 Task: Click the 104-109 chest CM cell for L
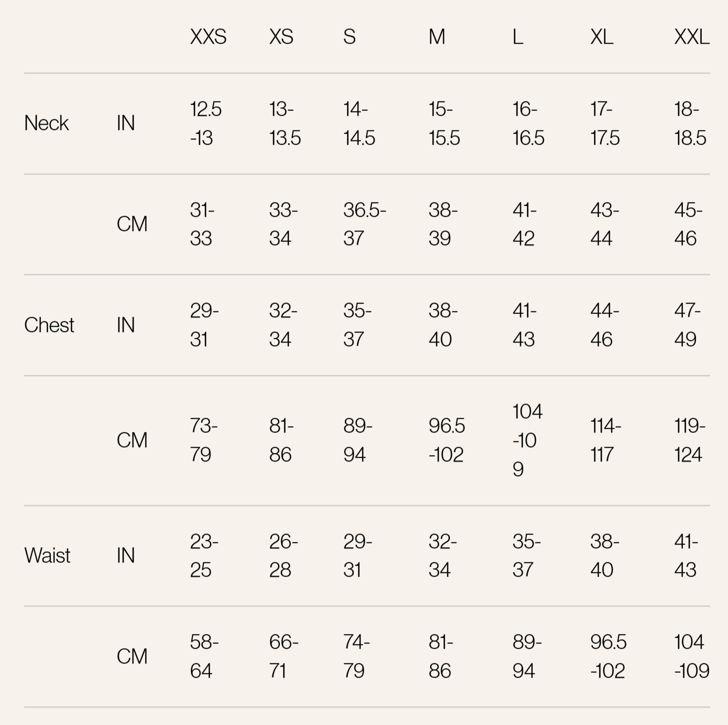(x=527, y=440)
